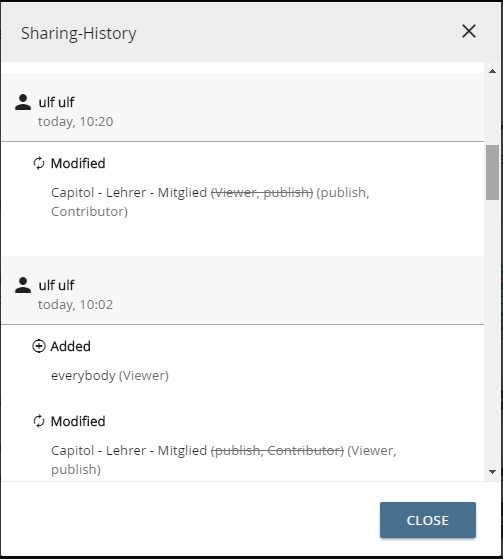The height and width of the screenshot is (559, 503).
Task: Click user icon beside 10:02 entry
Action: pyautogui.click(x=23, y=285)
